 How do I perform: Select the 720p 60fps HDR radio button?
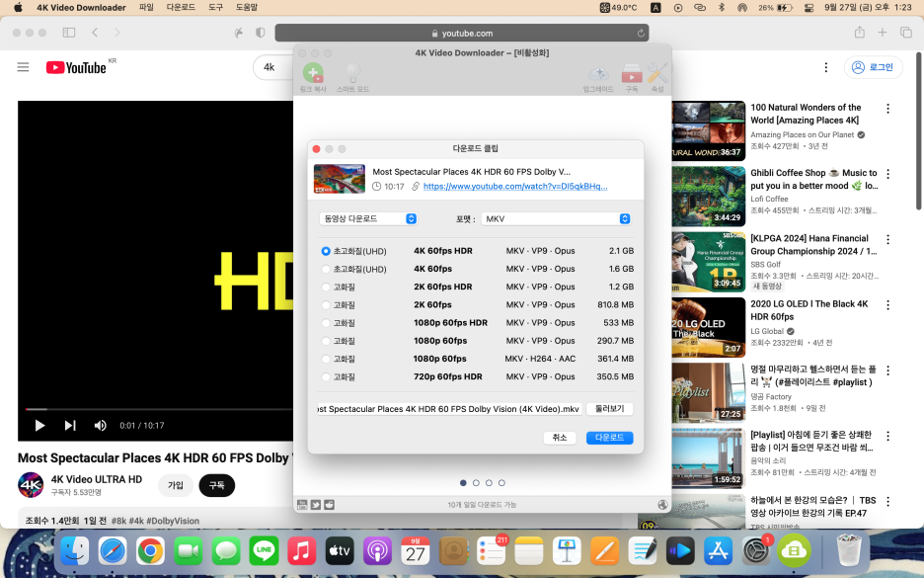326,376
